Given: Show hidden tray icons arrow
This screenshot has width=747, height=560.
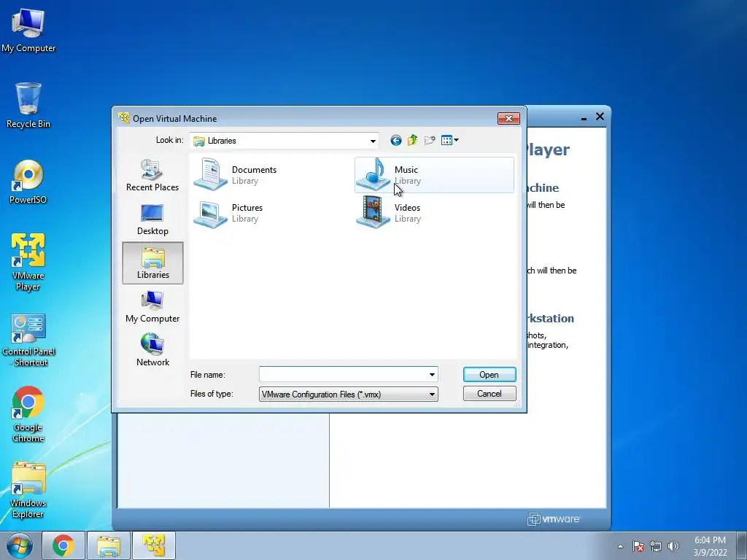Looking at the screenshot, I should (x=620, y=546).
